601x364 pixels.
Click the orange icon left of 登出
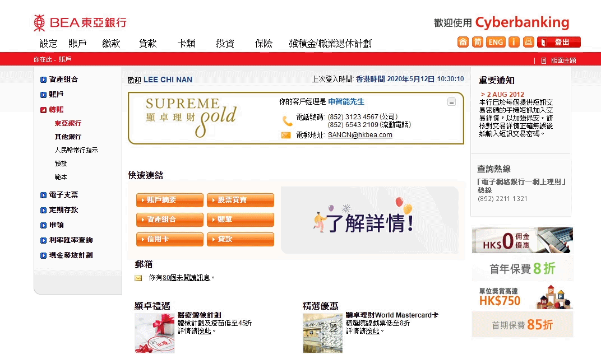pos(529,42)
